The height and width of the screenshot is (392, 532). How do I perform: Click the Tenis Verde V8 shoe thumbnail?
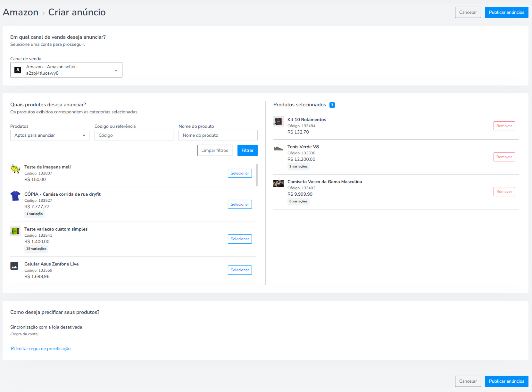coord(278,149)
